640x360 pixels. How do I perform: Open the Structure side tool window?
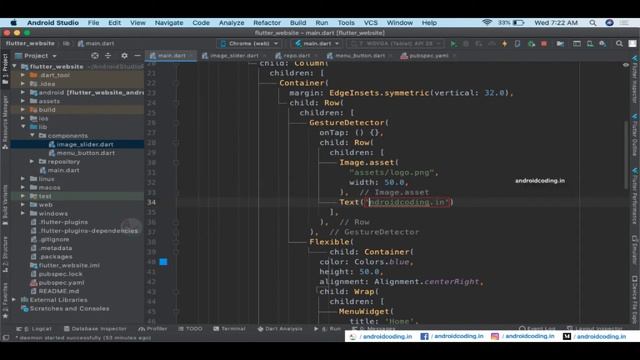coord(5,254)
